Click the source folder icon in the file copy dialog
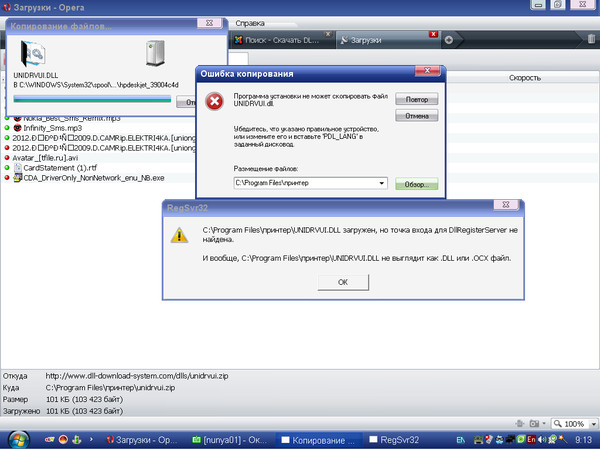The image size is (600, 450). coord(33,53)
